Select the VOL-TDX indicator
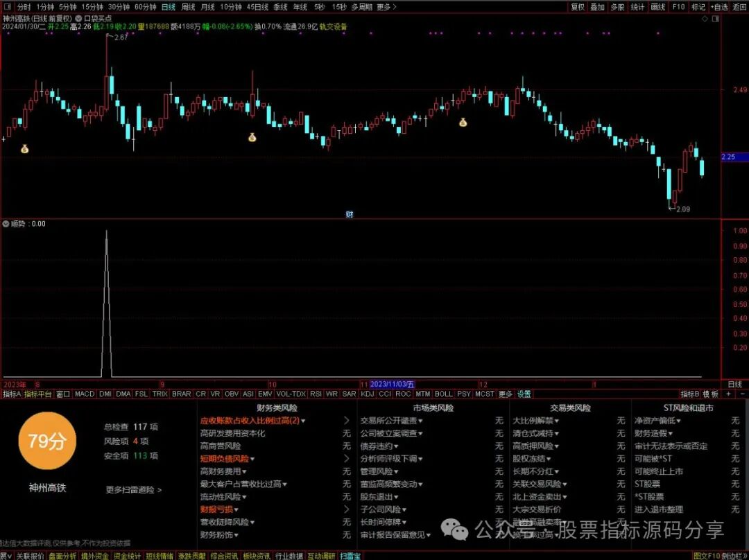Viewport: 749px width, 560px height. coord(291,394)
